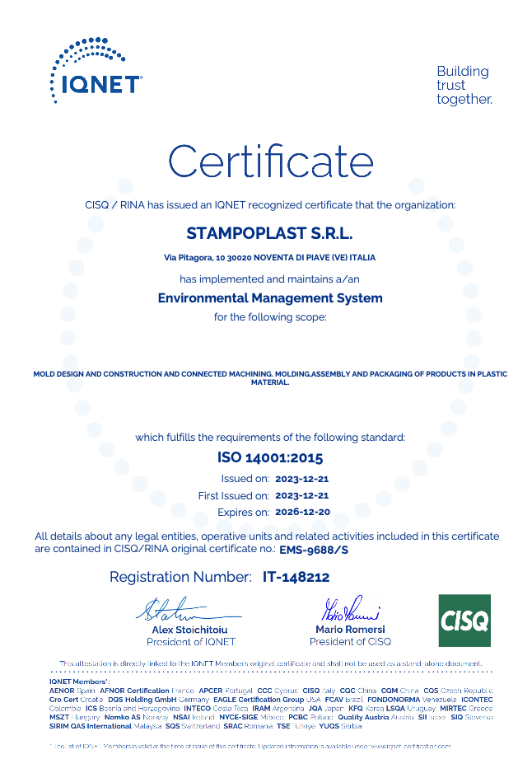
Task: Click the 'Building trust together.' tagline
Action: tap(464, 85)
